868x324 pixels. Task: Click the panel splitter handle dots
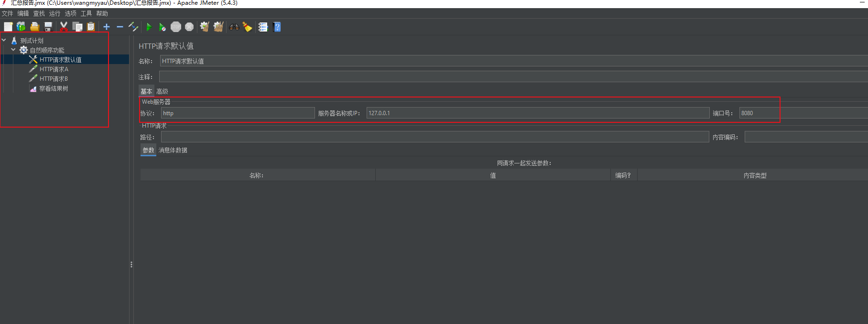pyautogui.click(x=131, y=264)
